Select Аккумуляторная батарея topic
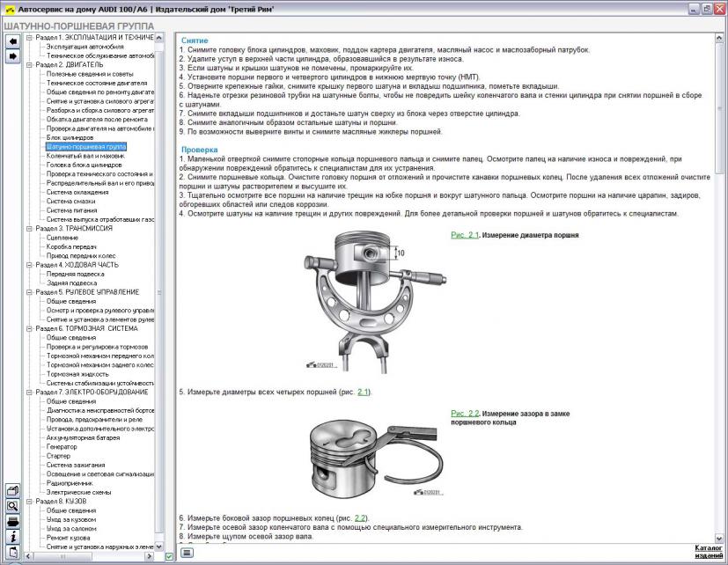 [x=83, y=437]
